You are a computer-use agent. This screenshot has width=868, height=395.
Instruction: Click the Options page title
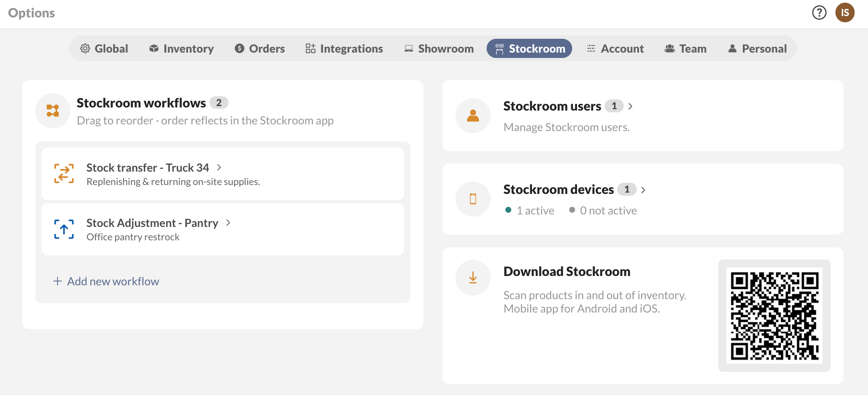31,13
